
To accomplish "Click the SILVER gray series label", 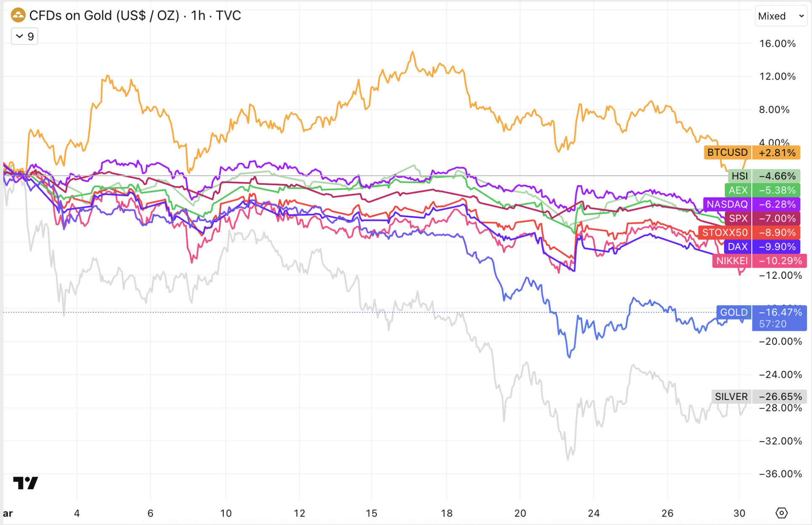I will pyautogui.click(x=731, y=397).
